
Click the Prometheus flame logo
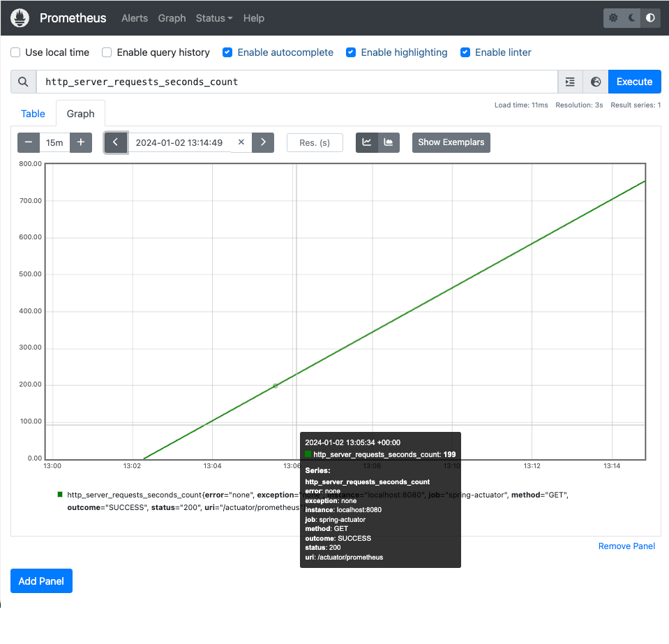click(x=20, y=18)
